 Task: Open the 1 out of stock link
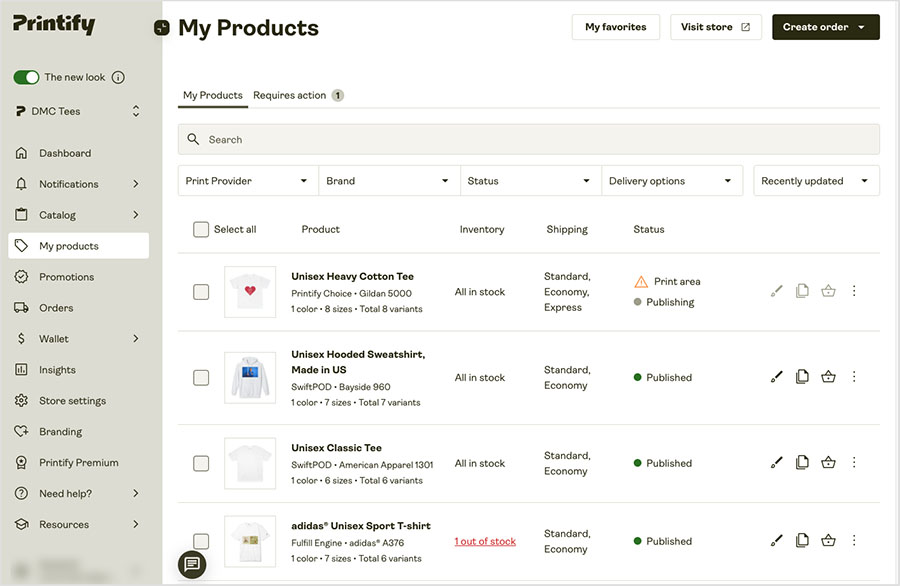[x=485, y=541]
